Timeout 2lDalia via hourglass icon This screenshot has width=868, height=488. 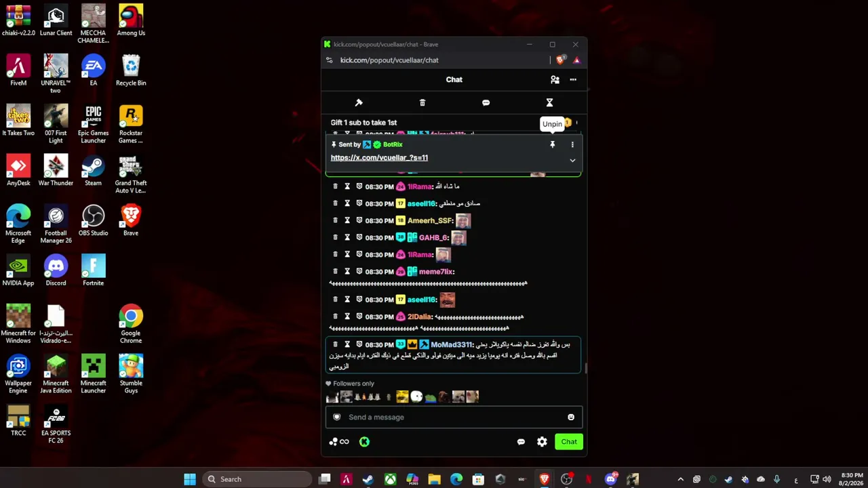tap(347, 317)
